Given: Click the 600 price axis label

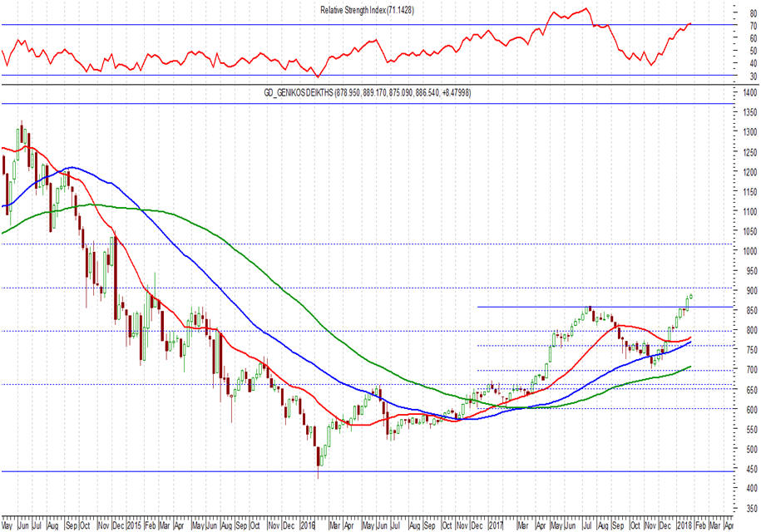Looking at the screenshot, I should click(x=752, y=410).
